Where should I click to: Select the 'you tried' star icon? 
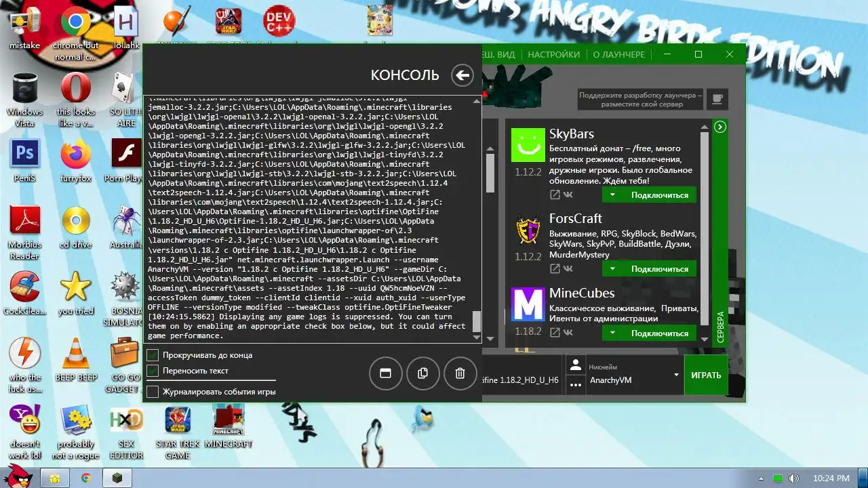(76, 293)
